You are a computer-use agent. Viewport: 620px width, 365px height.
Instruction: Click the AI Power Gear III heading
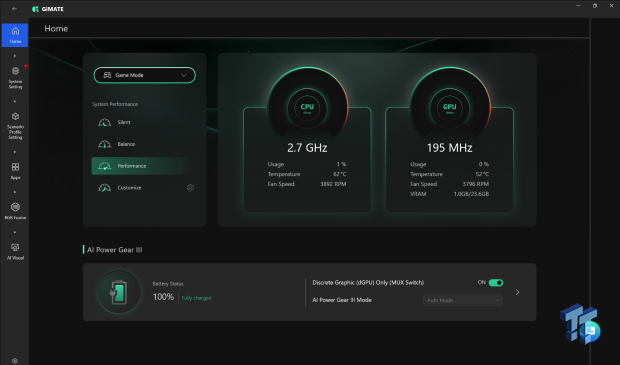click(x=115, y=250)
